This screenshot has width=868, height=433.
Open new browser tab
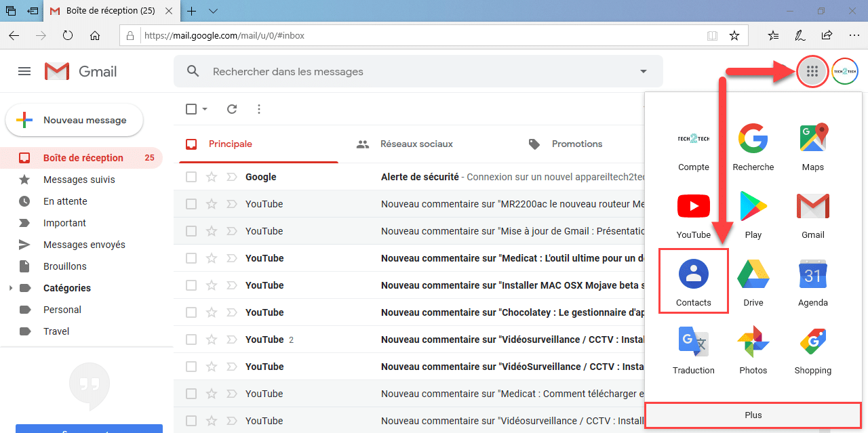coord(192,11)
